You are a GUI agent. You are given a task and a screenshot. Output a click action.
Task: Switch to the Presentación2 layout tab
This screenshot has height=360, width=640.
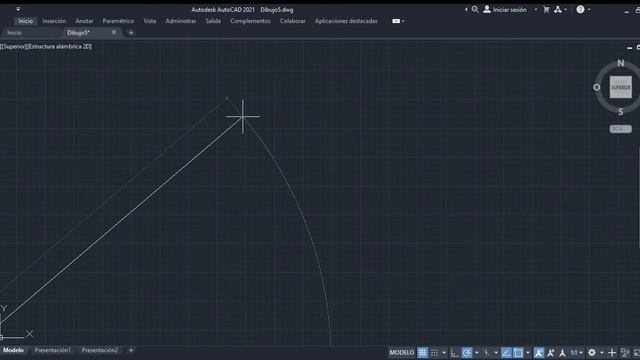click(100, 350)
